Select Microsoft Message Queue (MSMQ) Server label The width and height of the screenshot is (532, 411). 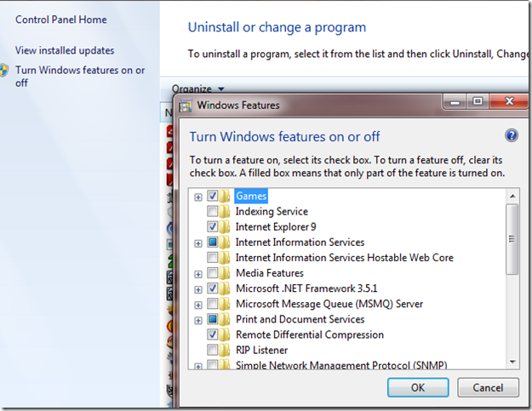[329, 304]
